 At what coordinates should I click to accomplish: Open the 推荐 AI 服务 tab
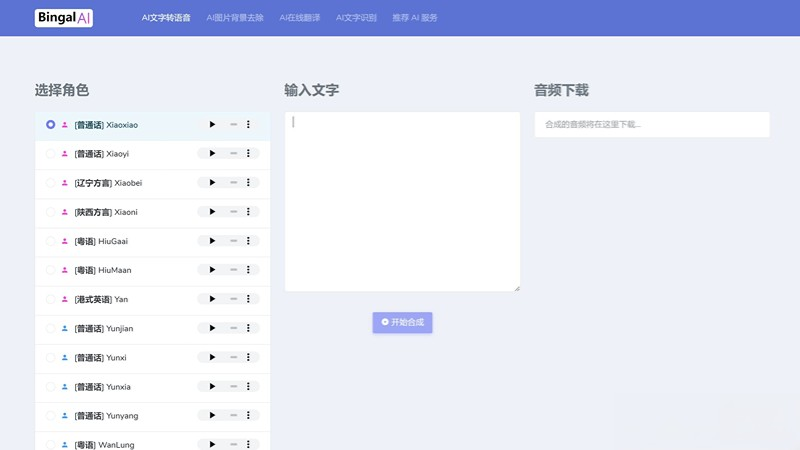(415, 18)
